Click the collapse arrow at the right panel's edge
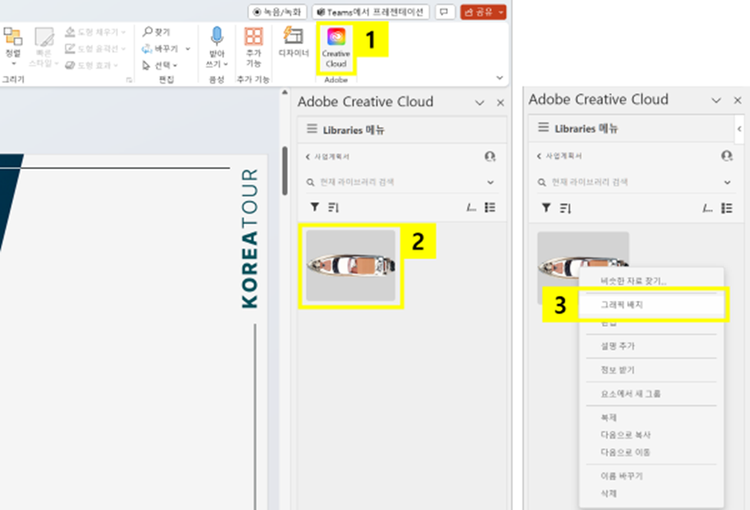The image size is (750, 510). (x=739, y=128)
